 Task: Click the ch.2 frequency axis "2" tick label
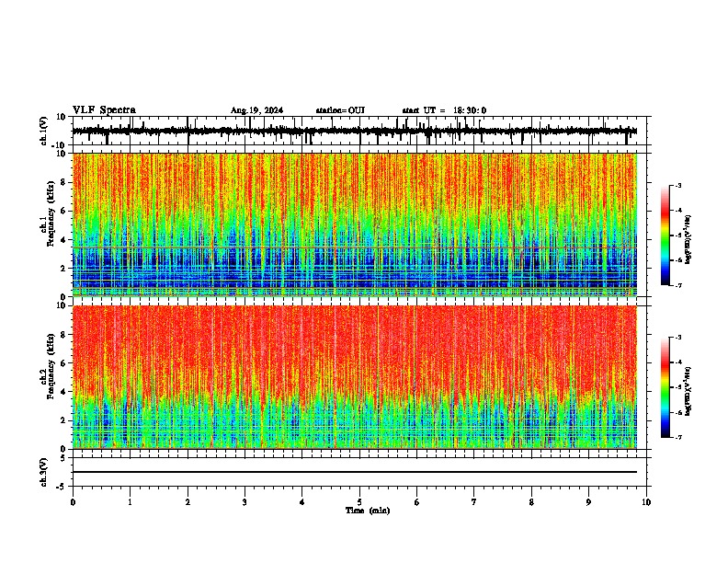pos(63,419)
